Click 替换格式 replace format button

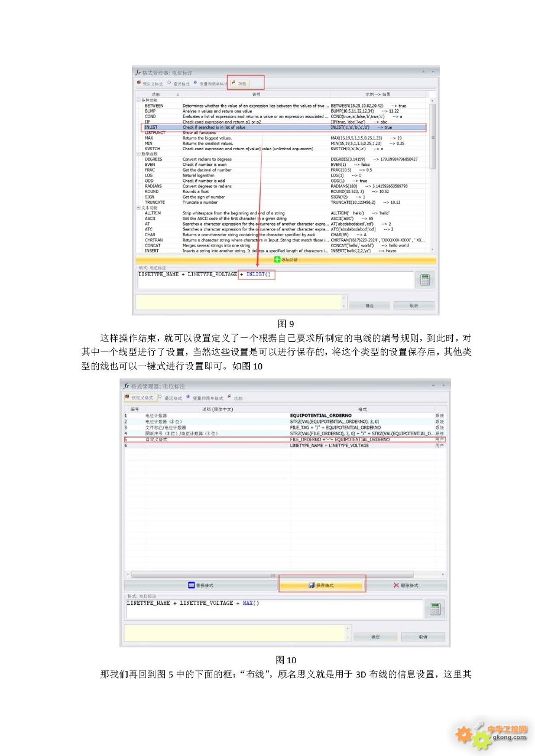[x=200, y=585]
